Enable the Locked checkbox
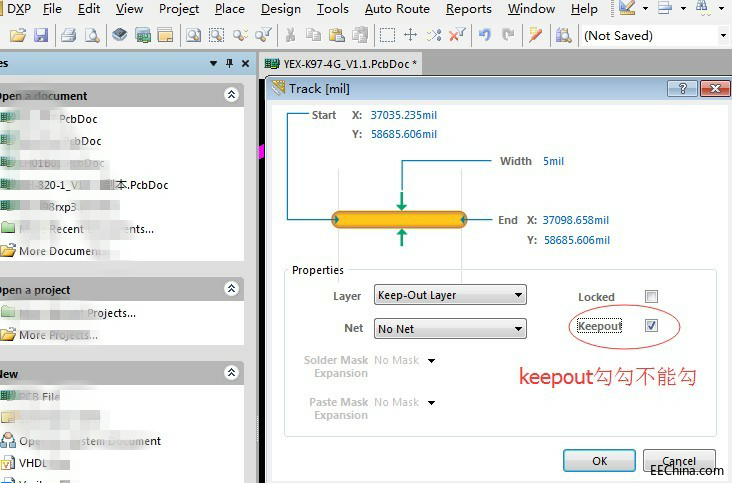Viewport: 732px width, 483px height. coord(651,297)
